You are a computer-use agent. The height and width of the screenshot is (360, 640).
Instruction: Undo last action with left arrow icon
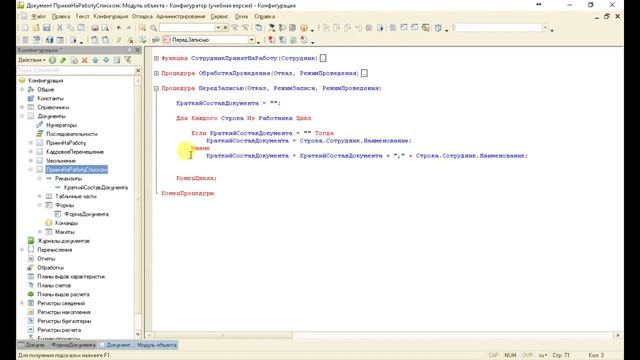(119, 28)
